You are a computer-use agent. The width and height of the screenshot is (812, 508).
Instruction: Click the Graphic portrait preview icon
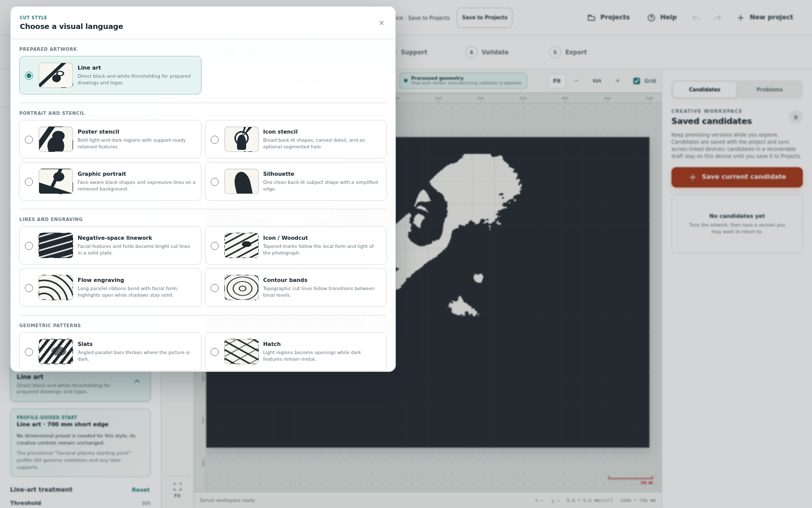point(56,181)
